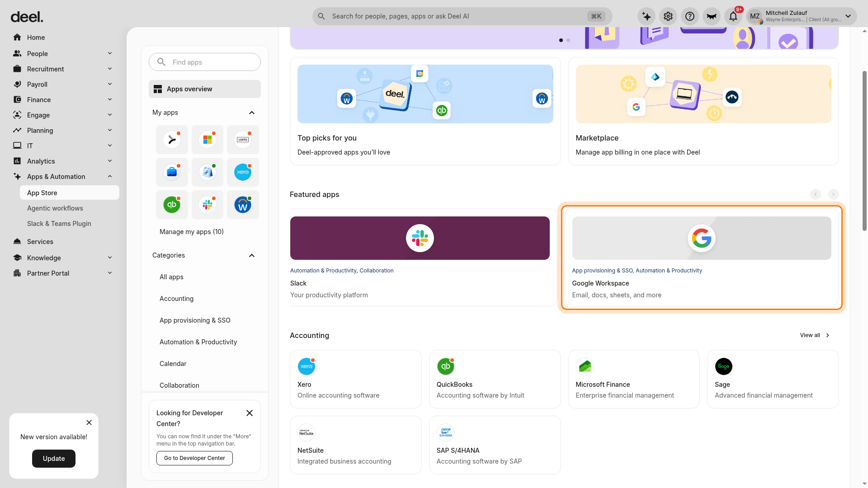Open the Xero accounting card
Screen dimensions: 868x488
[356, 379]
